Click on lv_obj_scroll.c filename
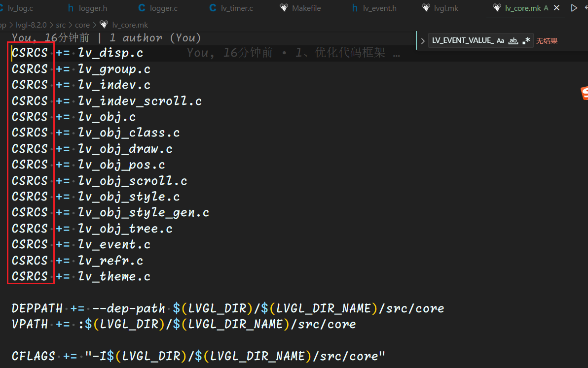 click(x=133, y=181)
